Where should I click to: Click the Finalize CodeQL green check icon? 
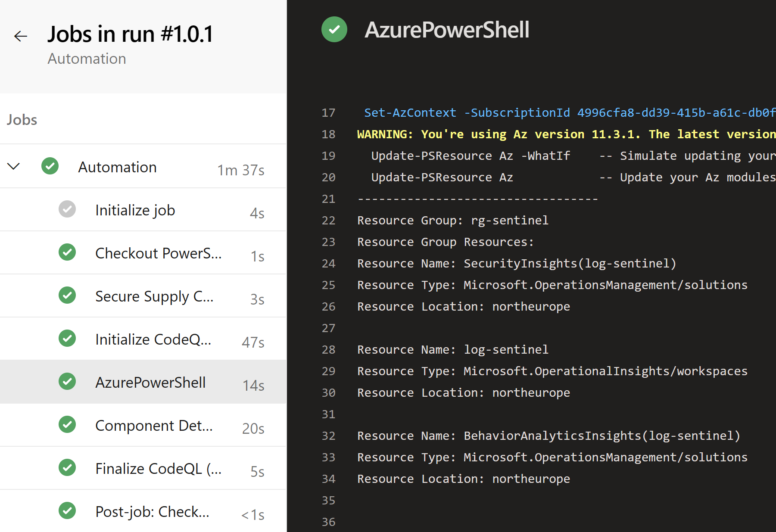(67, 468)
